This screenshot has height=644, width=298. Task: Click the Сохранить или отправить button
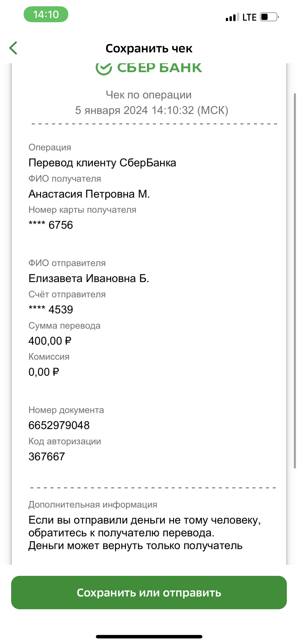click(149, 593)
